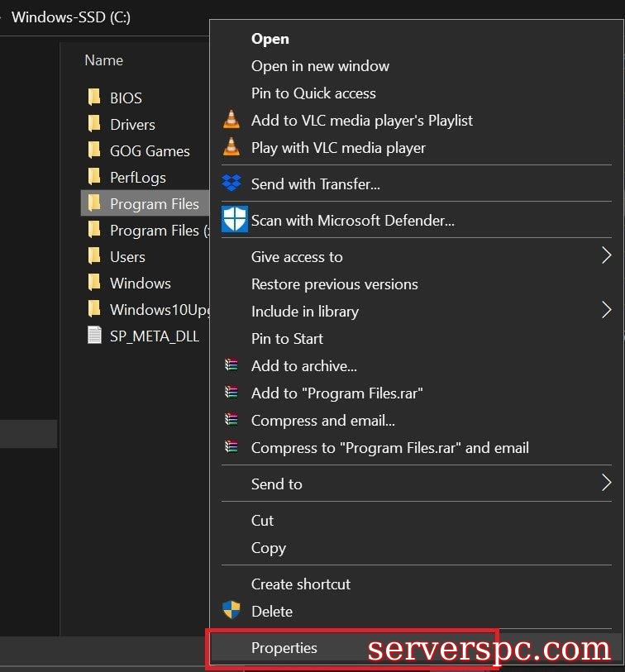
Task: Click the Dropbox icon for Send with Transfer
Action: point(231,184)
